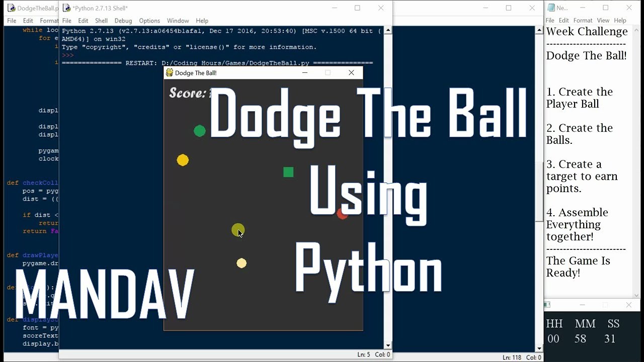This screenshot has width=644, height=362.
Task: Minimize the Dodge The Ball! game window
Action: (x=304, y=73)
